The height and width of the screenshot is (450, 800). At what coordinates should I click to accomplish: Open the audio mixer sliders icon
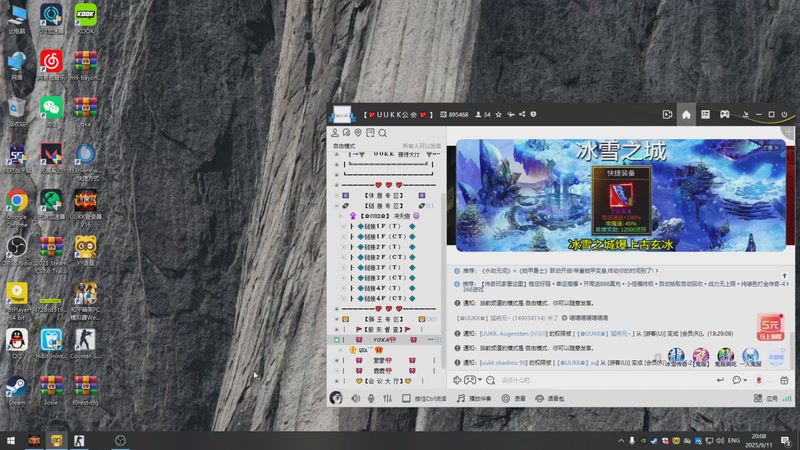coord(388,398)
